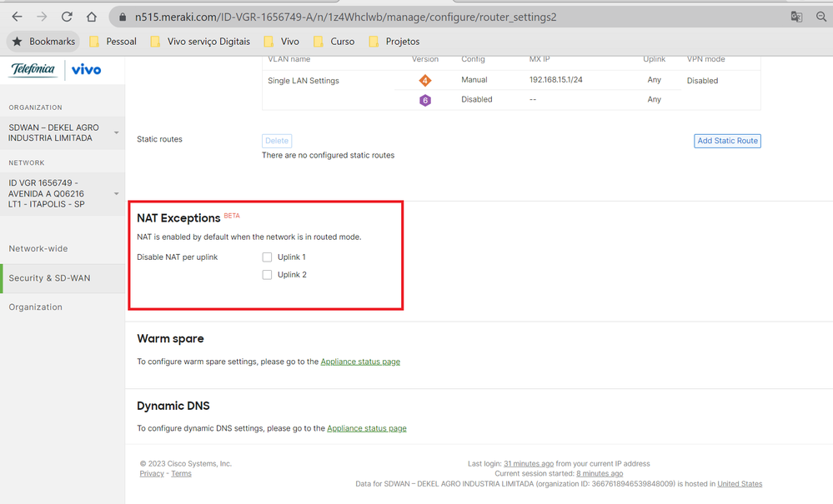Viewport: 833px width, 504px height.
Task: Click the translate page icon
Action: [x=796, y=17]
